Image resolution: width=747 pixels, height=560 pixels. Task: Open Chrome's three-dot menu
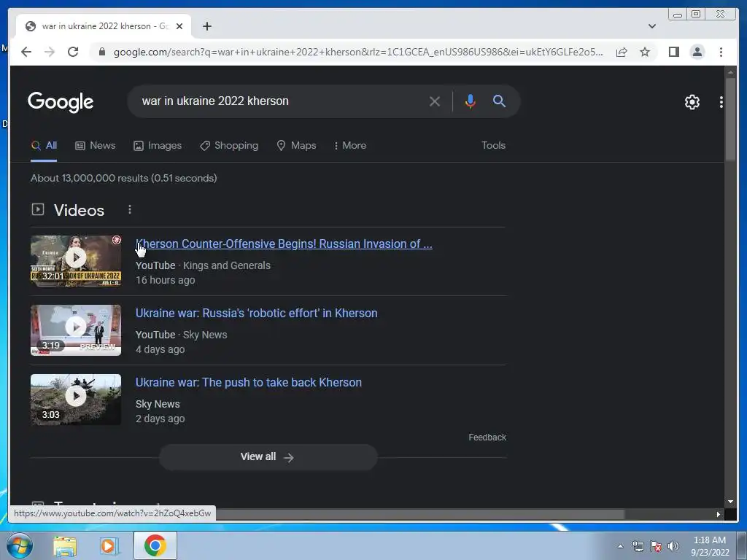pyautogui.click(x=721, y=52)
